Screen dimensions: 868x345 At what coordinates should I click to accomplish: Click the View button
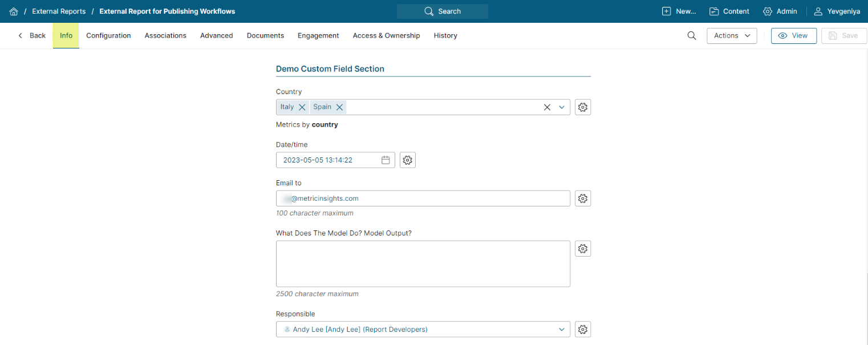pos(793,35)
